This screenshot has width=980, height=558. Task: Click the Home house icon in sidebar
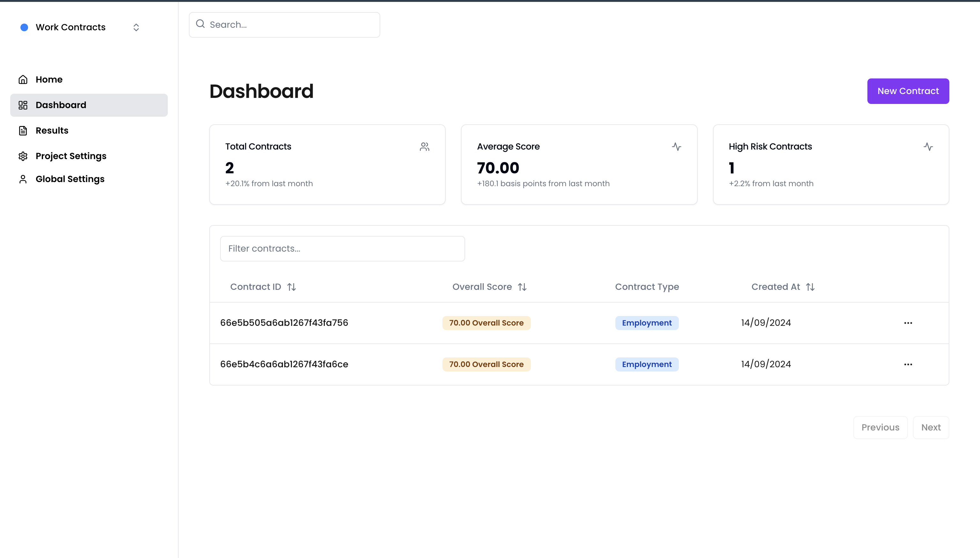coord(23,79)
